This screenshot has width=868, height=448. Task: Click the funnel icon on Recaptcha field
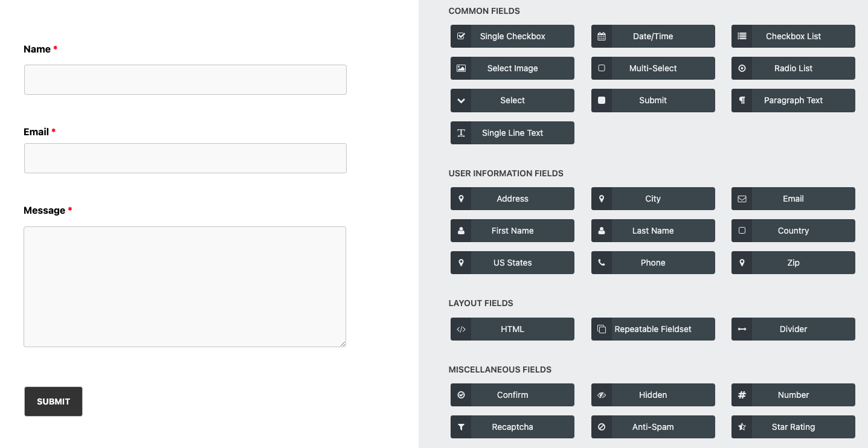coord(461,427)
